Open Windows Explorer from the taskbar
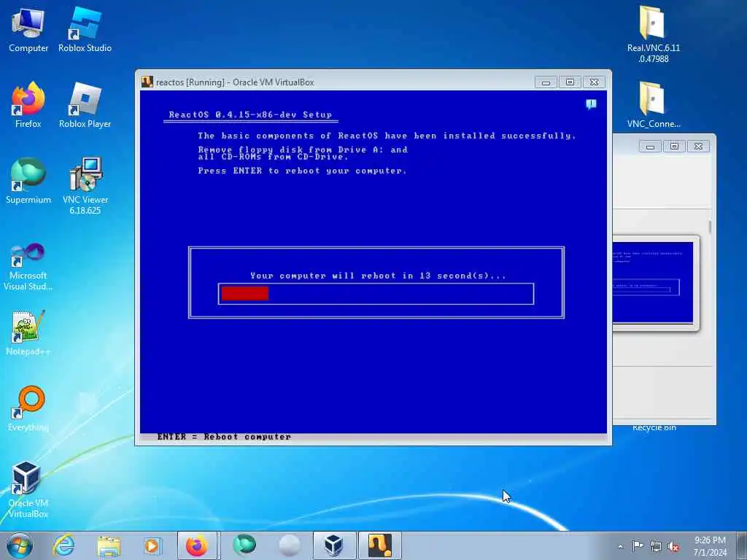Screen dimensions: 747x560 click(x=109, y=545)
